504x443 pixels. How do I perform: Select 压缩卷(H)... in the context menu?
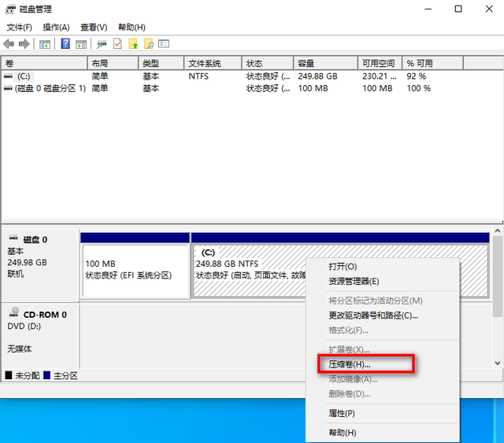(x=383, y=364)
